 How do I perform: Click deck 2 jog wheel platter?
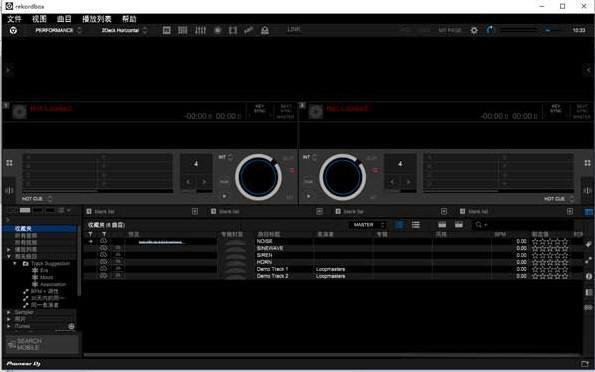click(342, 177)
